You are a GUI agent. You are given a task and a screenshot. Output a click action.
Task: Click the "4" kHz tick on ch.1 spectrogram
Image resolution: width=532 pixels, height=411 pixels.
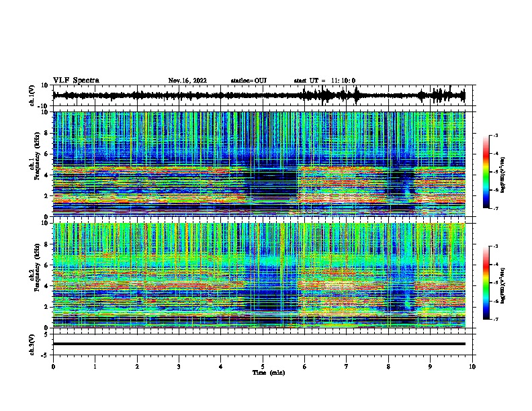pos(46,175)
